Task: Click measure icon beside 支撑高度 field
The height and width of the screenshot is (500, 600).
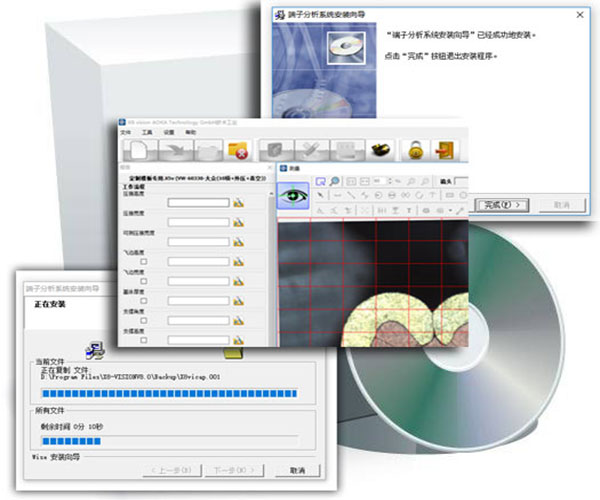Action: [238, 340]
